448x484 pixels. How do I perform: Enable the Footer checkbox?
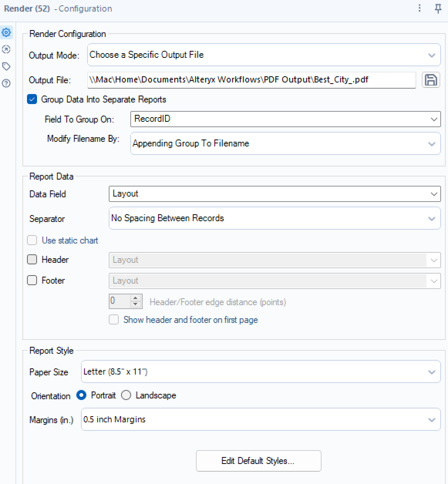point(32,280)
